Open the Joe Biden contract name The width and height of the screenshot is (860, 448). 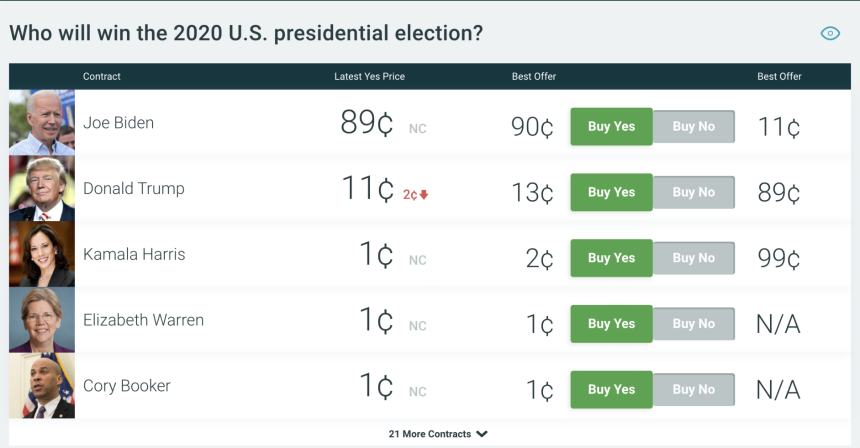(118, 123)
